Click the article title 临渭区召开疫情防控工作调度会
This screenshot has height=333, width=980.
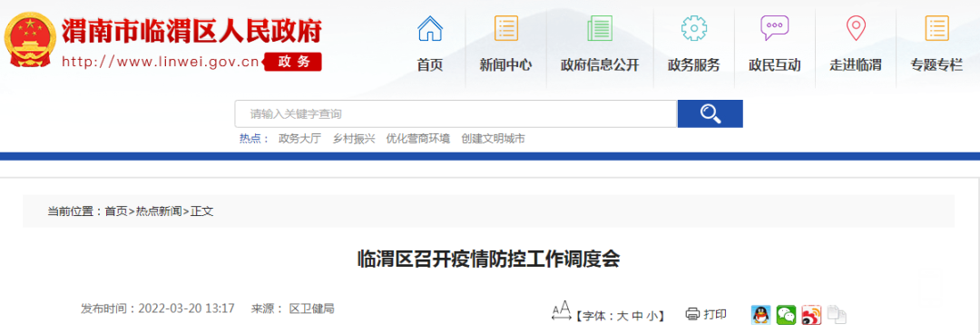(x=489, y=259)
